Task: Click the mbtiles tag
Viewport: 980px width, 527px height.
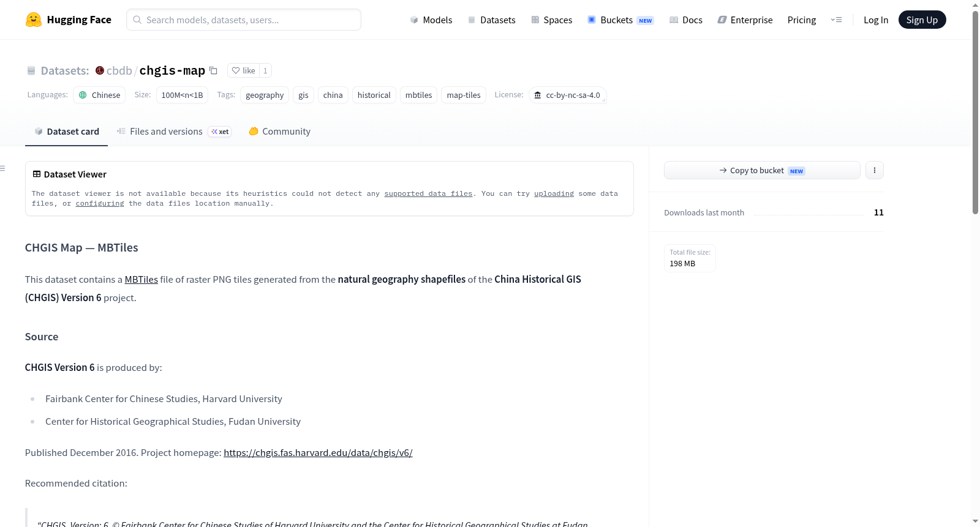Action: click(x=419, y=95)
